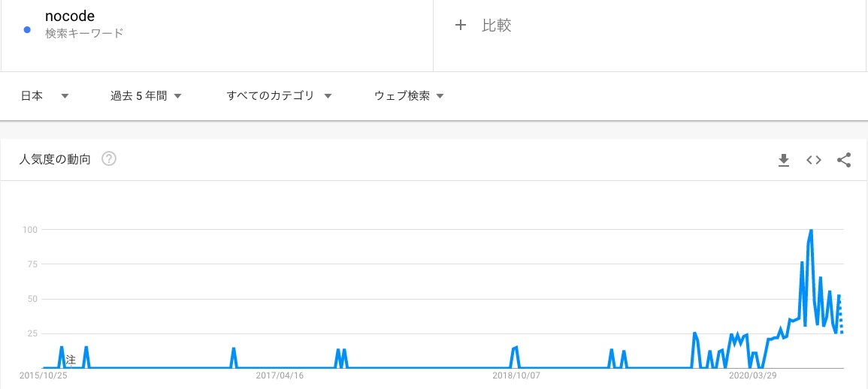Click the blue dot beside nocode
This screenshot has height=389, width=868.
click(27, 30)
